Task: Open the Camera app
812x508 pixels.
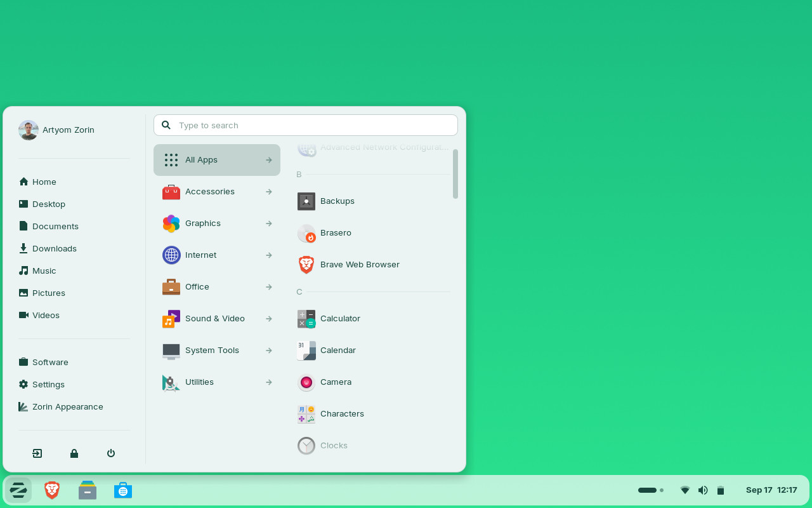Action: 336,382
